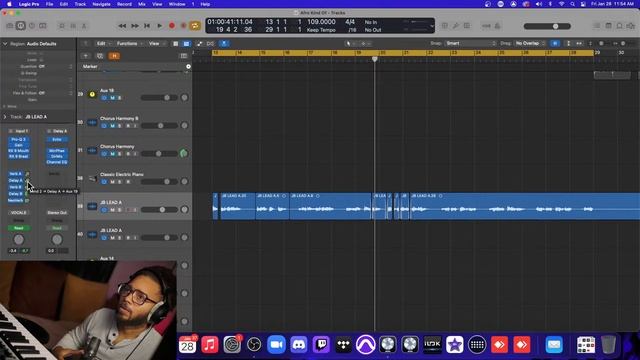The width and height of the screenshot is (640, 360).
Task: Solo the Chorus Harmony B track
Action: point(120,126)
